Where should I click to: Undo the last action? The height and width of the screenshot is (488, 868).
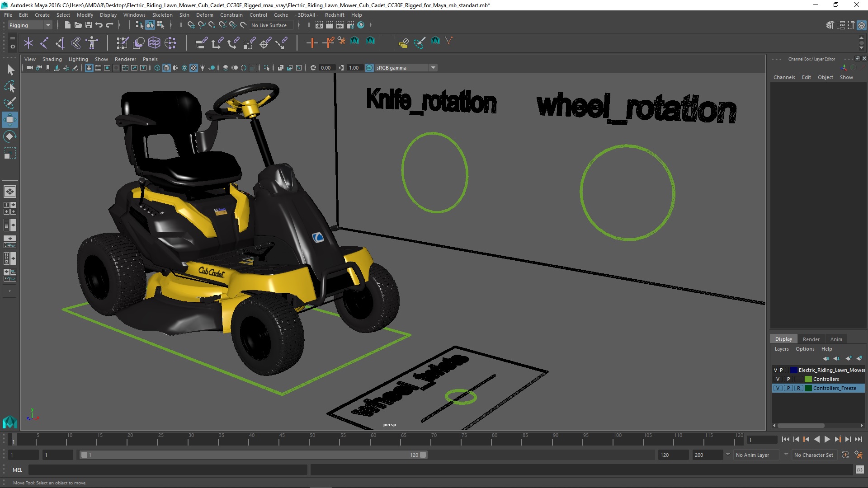99,25
